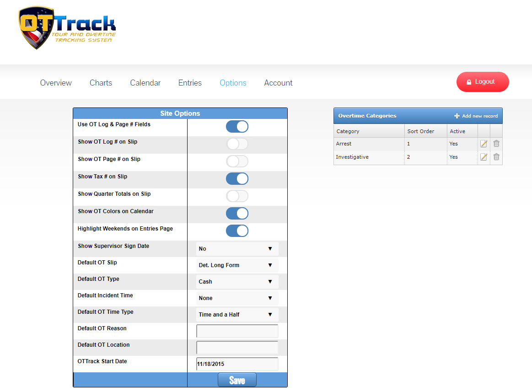Sort categories by Sort Order column header

(x=420, y=131)
